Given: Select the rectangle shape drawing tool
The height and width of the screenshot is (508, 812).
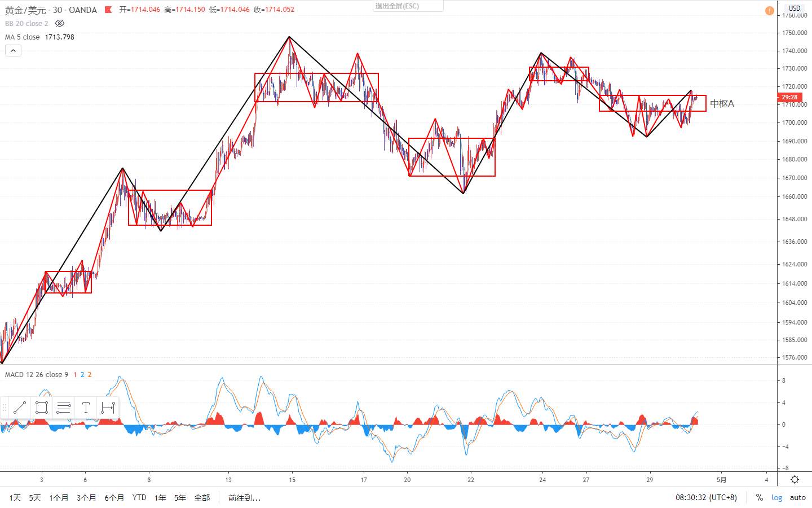Looking at the screenshot, I should (x=41, y=408).
